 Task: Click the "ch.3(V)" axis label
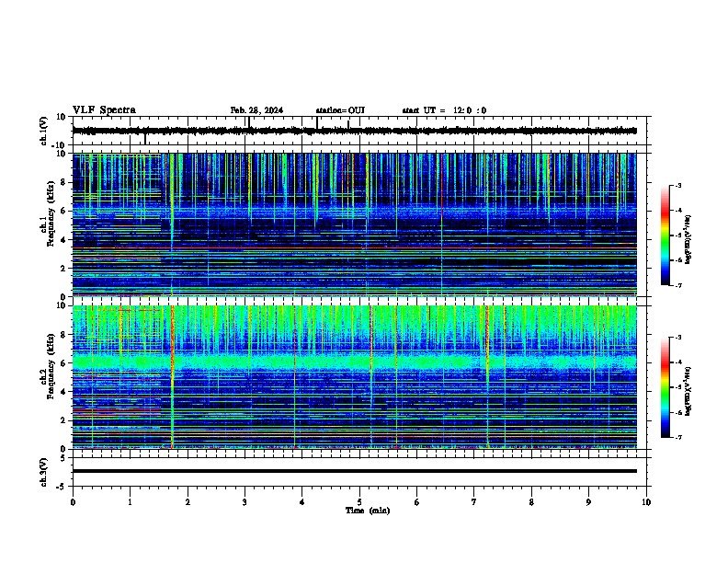[x=44, y=472]
